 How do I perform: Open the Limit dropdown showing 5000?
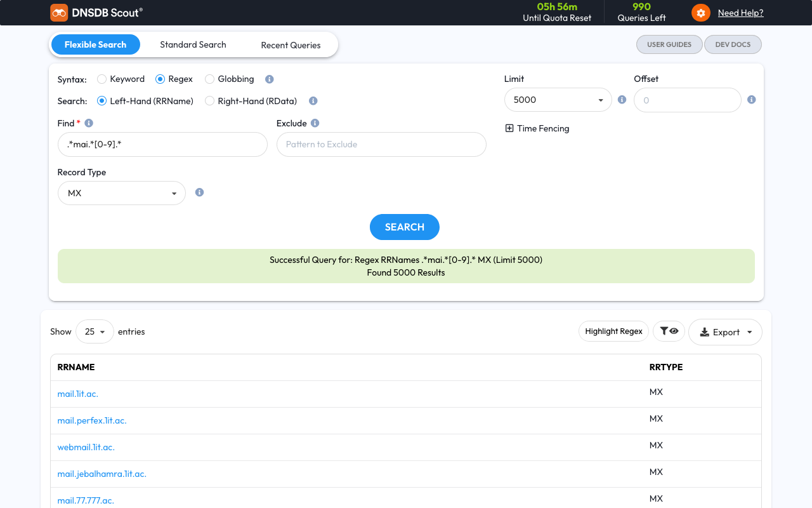[x=558, y=100]
